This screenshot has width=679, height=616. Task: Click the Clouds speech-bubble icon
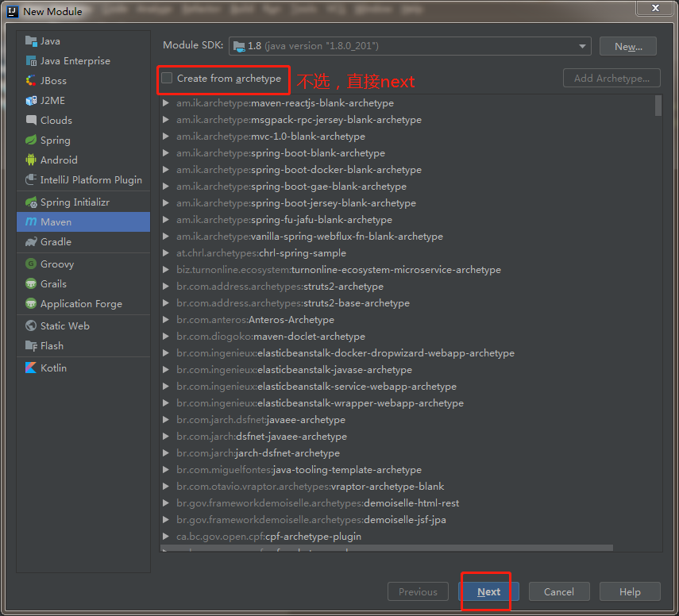point(31,120)
